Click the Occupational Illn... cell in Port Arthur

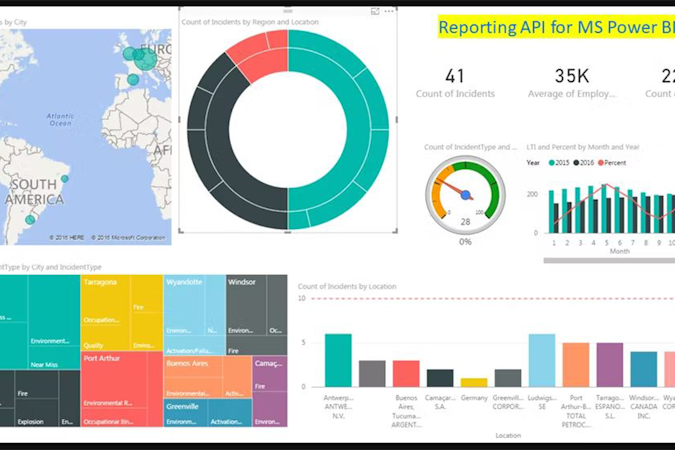pos(114,418)
